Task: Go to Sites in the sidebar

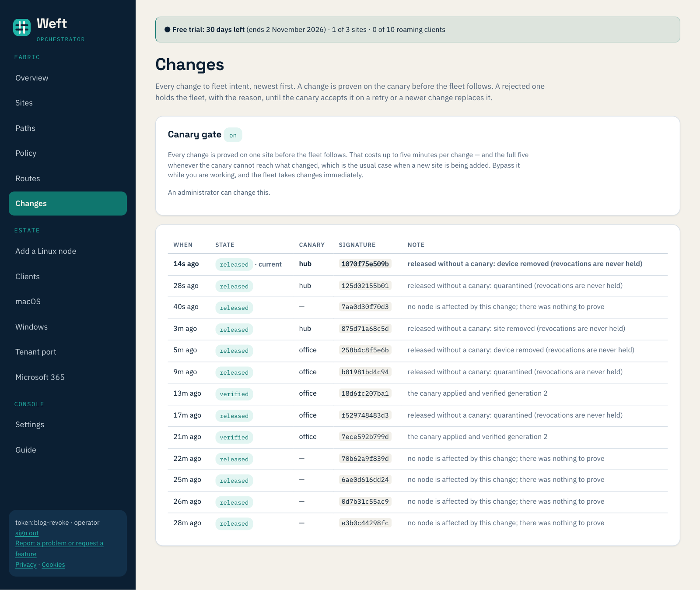Action: click(68, 103)
